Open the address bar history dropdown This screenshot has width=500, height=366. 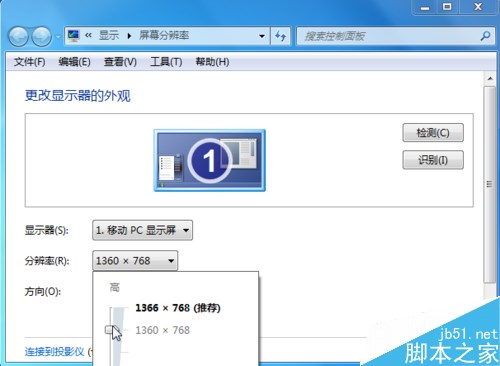tap(262, 36)
